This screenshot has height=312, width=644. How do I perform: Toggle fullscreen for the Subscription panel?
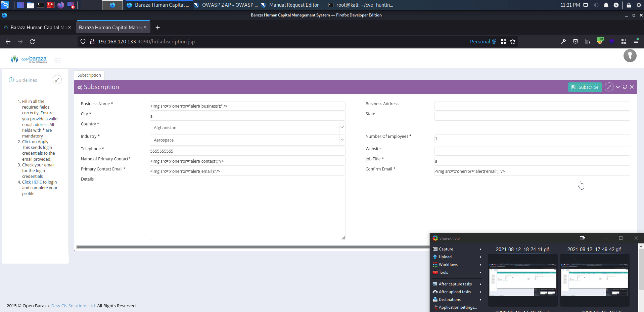pos(609,87)
